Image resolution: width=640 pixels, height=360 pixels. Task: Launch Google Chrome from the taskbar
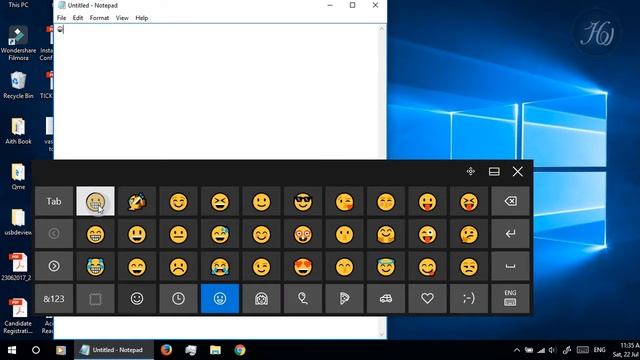click(x=240, y=350)
